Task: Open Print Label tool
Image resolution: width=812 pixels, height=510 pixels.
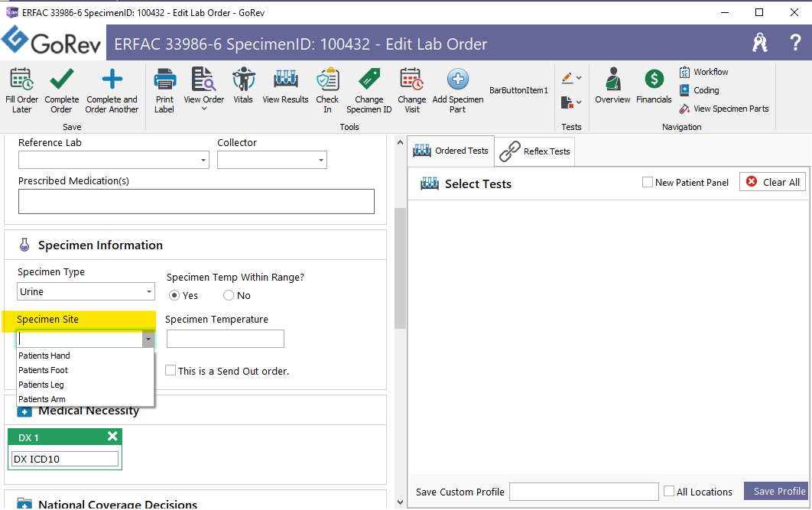Action: point(164,80)
